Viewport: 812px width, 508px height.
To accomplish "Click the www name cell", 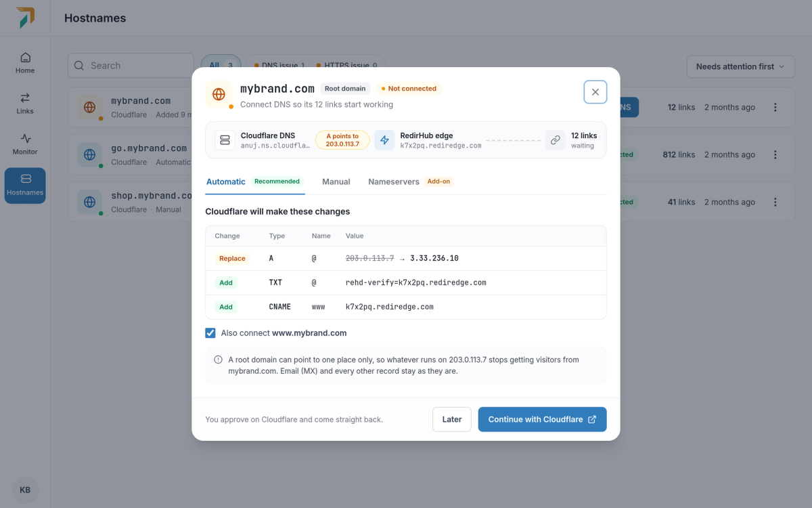I will [319, 308].
